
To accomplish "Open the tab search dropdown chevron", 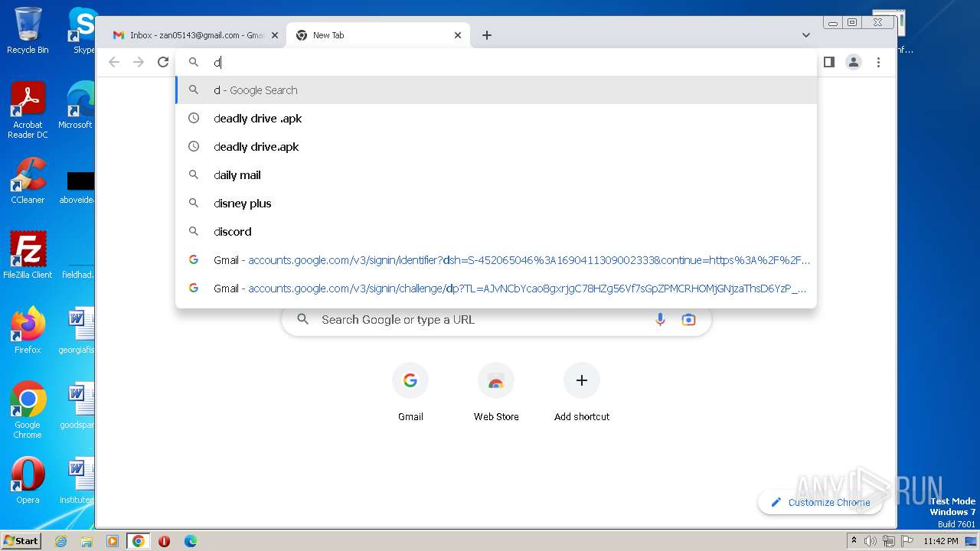I will (x=806, y=35).
